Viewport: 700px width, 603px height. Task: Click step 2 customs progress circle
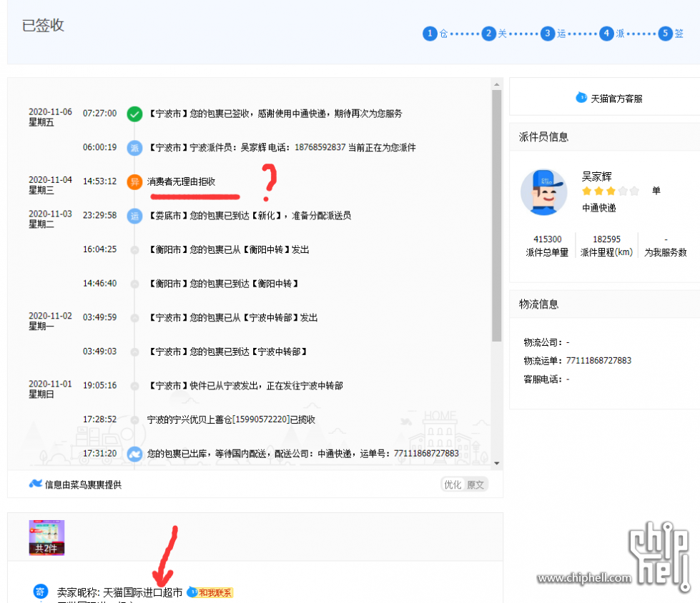click(x=488, y=34)
